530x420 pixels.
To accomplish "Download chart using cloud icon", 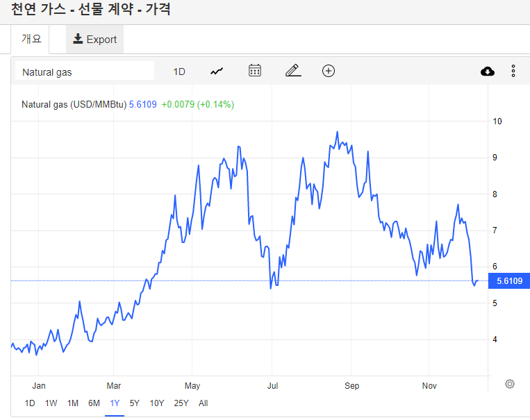I will tap(487, 72).
